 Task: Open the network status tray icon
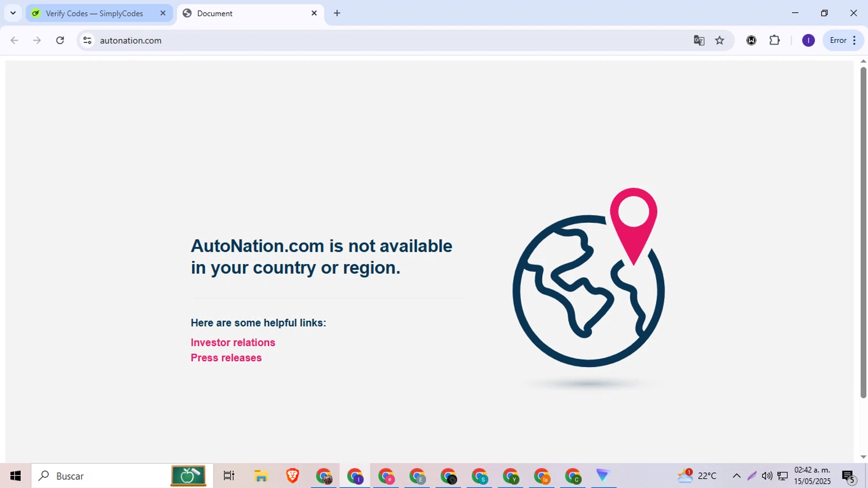pyautogui.click(x=782, y=476)
